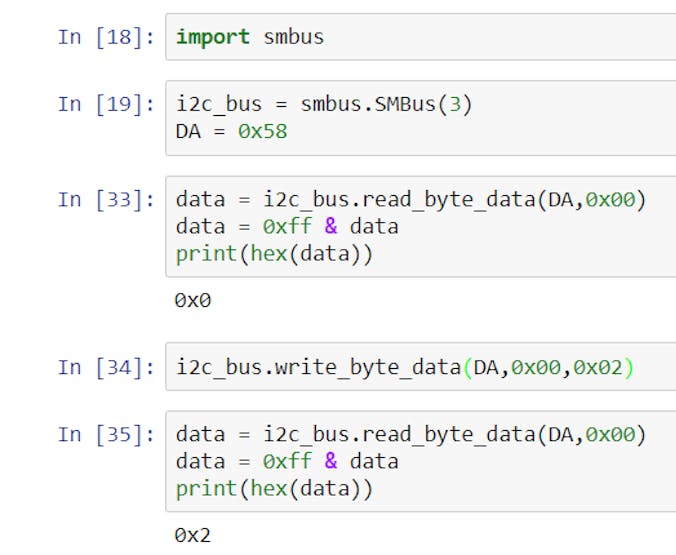Click read_byte_data line in cell 35
676x555 pixels.
point(411,435)
